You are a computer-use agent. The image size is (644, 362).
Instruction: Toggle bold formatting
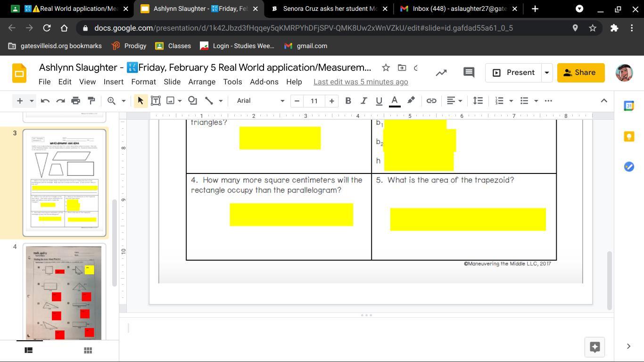point(348,100)
